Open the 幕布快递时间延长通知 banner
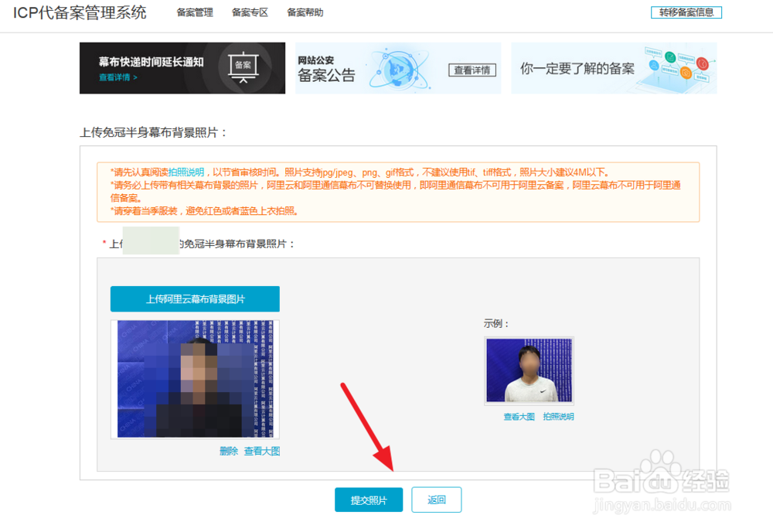The height and width of the screenshot is (532, 773). point(182,68)
